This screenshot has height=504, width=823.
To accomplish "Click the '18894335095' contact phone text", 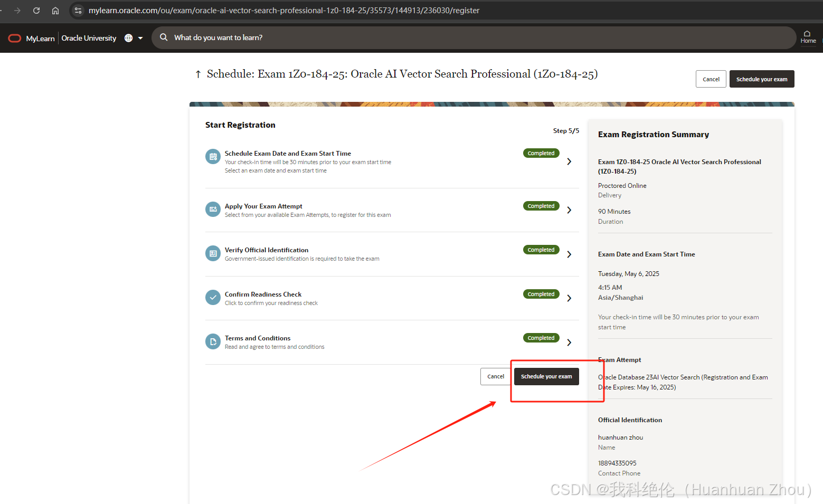I will 617,463.
